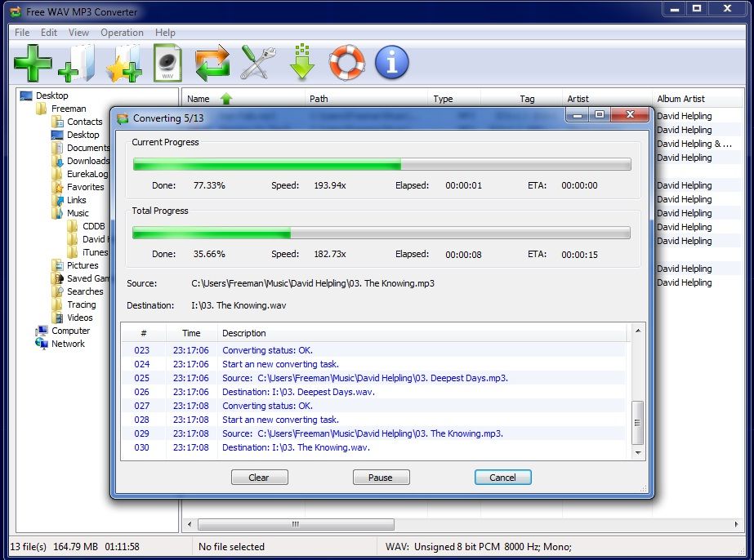754x560 pixels.
Task: Click the log vertical scrollbar thumb
Action: click(638, 423)
